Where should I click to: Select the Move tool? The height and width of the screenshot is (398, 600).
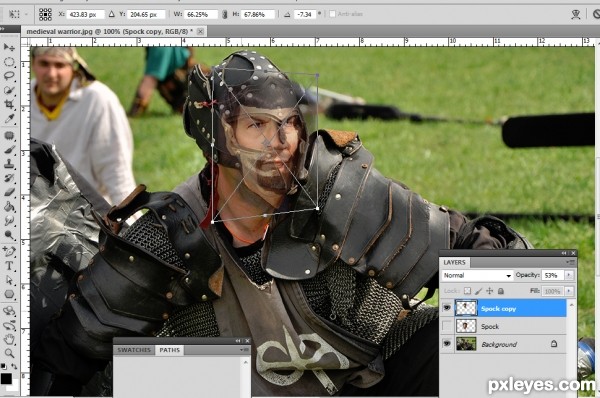pyautogui.click(x=9, y=47)
